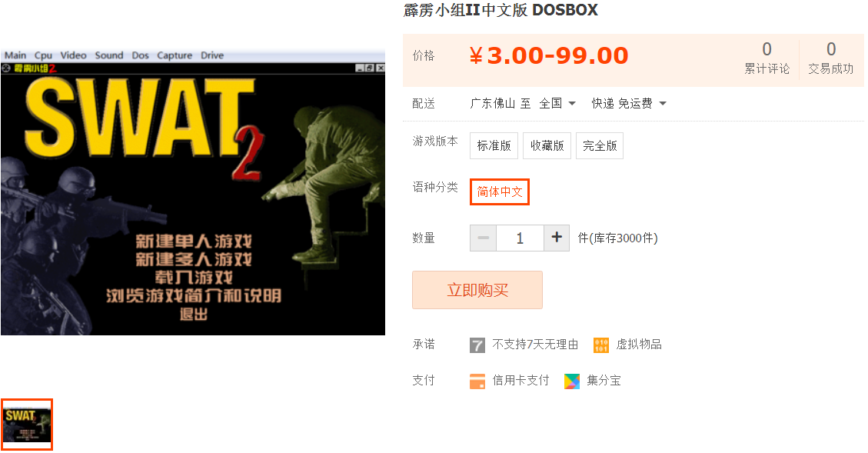Select the 标准版 game version option
This screenshot has width=868, height=453.
click(x=494, y=145)
